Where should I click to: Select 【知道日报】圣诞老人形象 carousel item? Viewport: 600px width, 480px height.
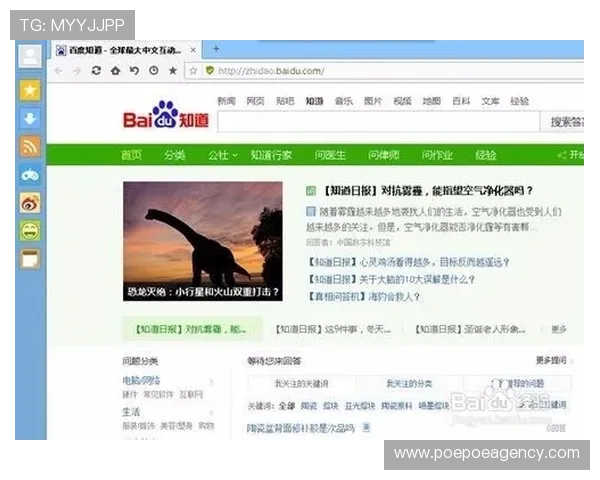click(x=470, y=329)
